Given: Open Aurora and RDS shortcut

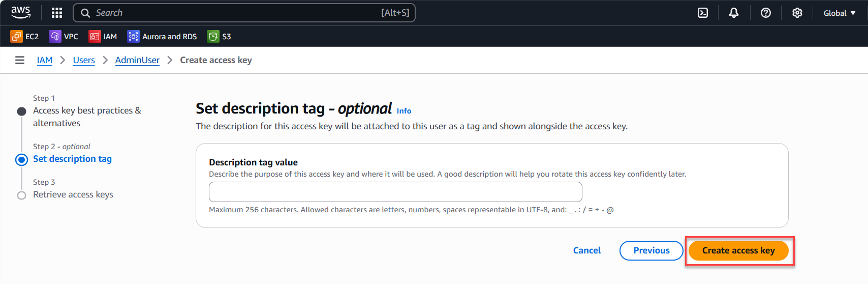Looking at the screenshot, I should 162,37.
